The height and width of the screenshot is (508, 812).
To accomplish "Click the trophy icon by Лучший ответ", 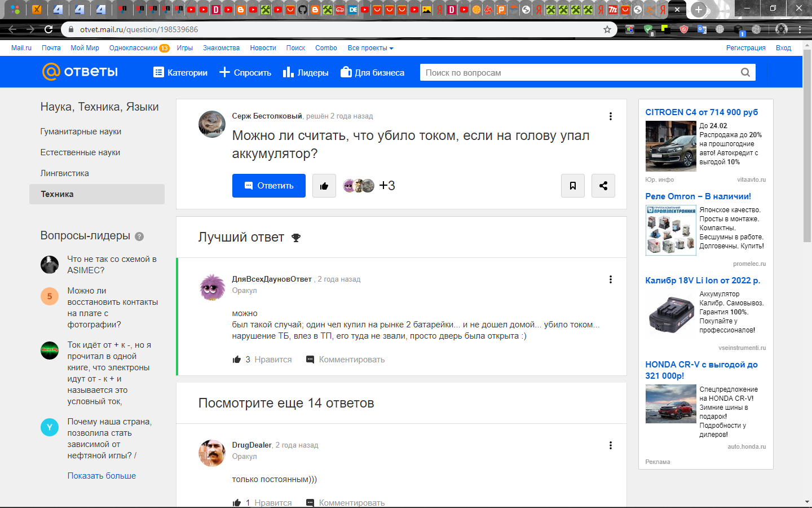I will coord(296,238).
